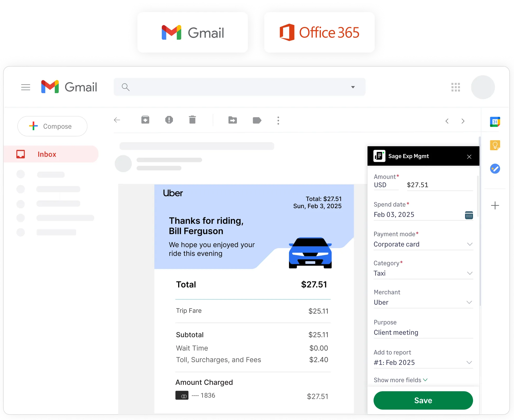Open the Category dropdown showing Taxi
Image resolution: width=514 pixels, height=420 pixels.
tap(470, 273)
